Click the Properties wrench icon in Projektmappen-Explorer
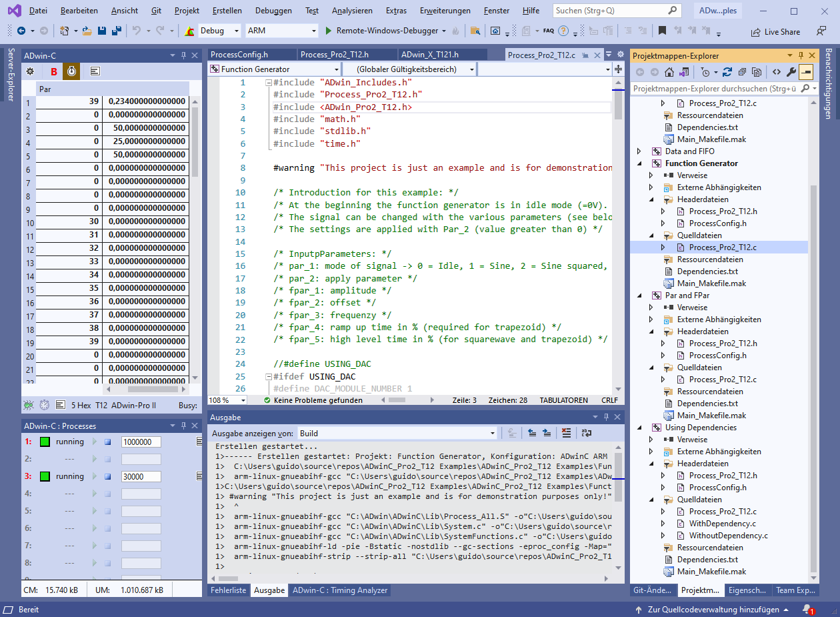The height and width of the screenshot is (617, 840). click(791, 72)
